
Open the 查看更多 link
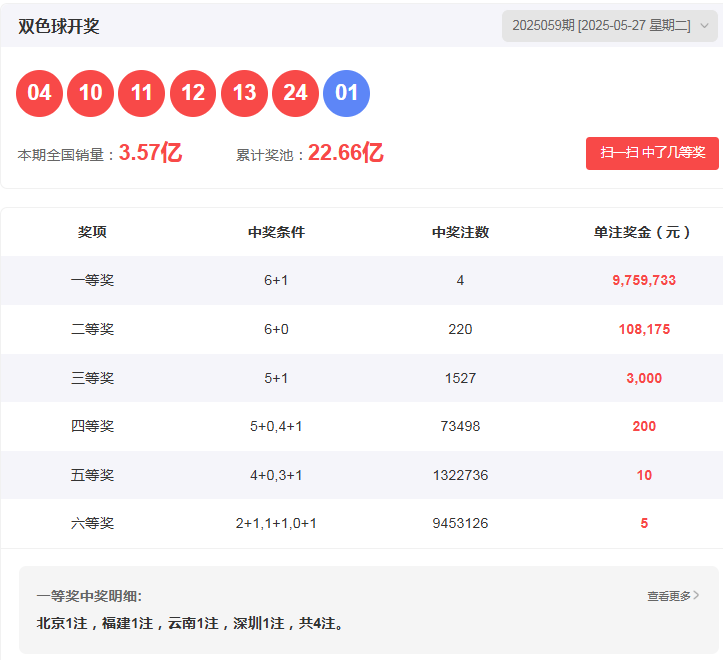coord(668,596)
